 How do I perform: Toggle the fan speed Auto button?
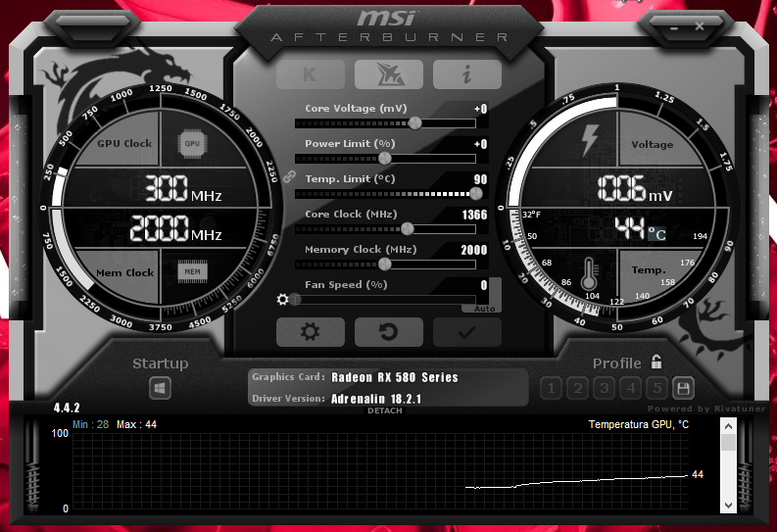484,309
